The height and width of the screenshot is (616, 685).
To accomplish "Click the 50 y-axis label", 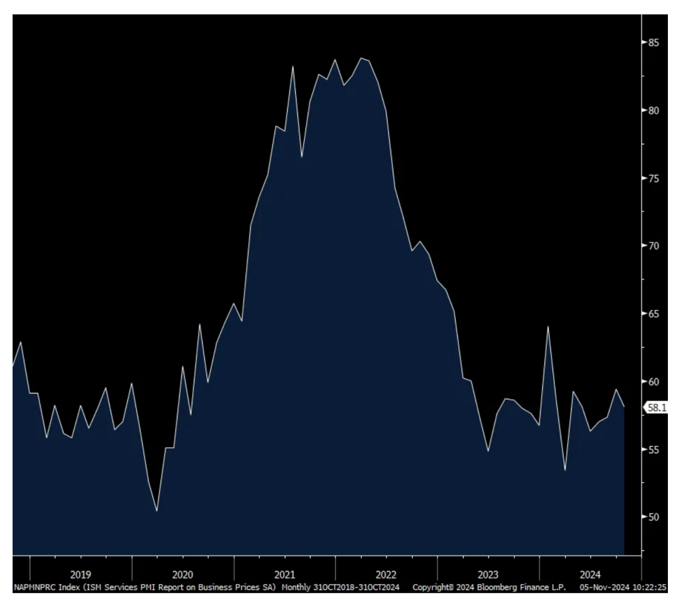I will 654,517.
